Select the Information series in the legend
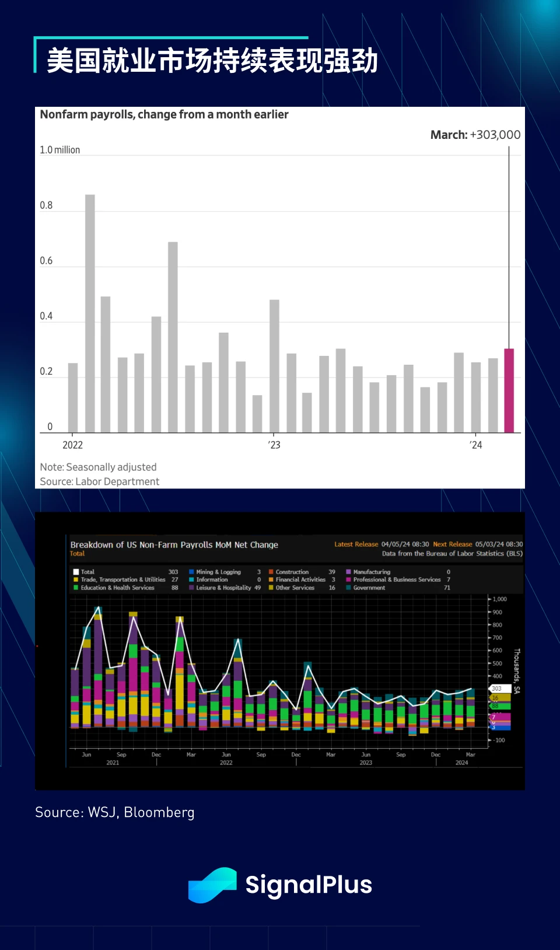Viewport: 560px width, 950px height. point(212,579)
